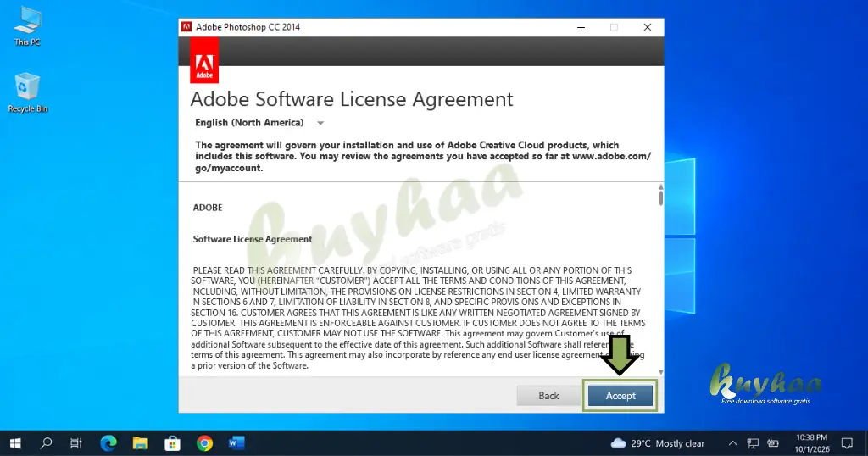Click the license text scrollbar thumb
Screen dimensions: 868x456
(x=660, y=198)
